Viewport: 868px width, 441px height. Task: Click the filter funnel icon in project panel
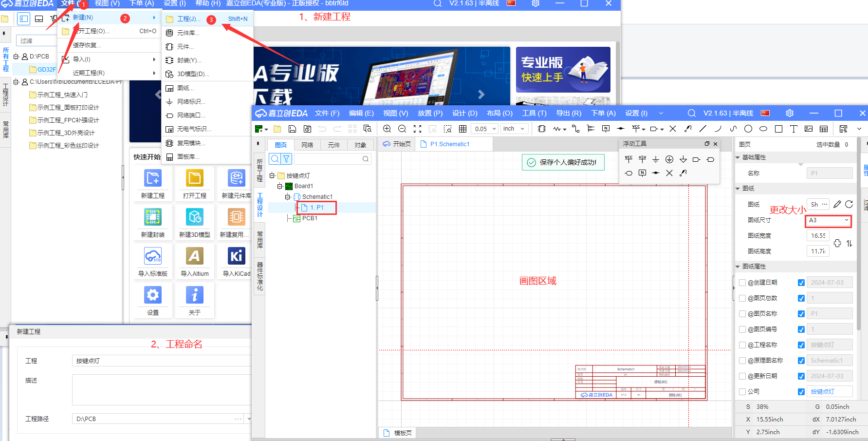click(287, 159)
